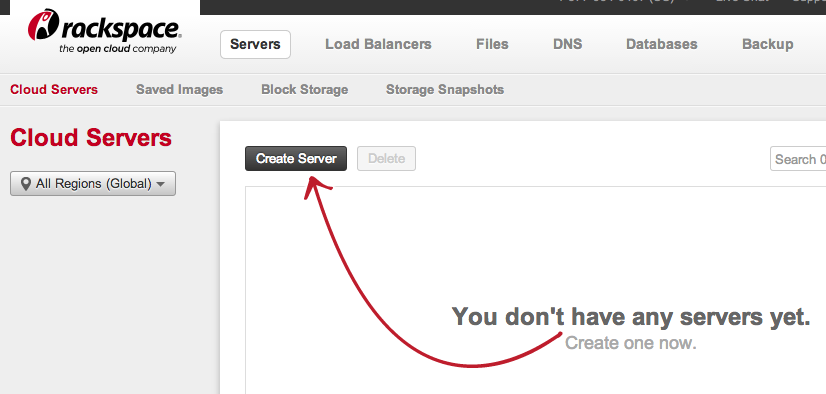Open the Databases tab
This screenshot has height=394, width=826.
(662, 44)
